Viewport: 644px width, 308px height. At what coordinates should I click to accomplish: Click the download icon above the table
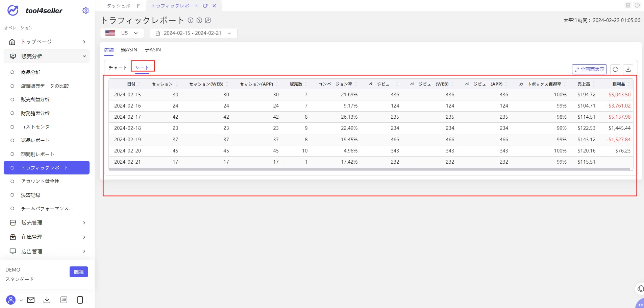point(628,69)
